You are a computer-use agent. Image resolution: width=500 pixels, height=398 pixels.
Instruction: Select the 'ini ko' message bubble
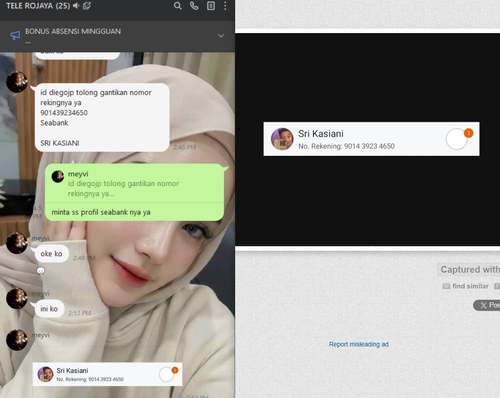tap(49, 309)
